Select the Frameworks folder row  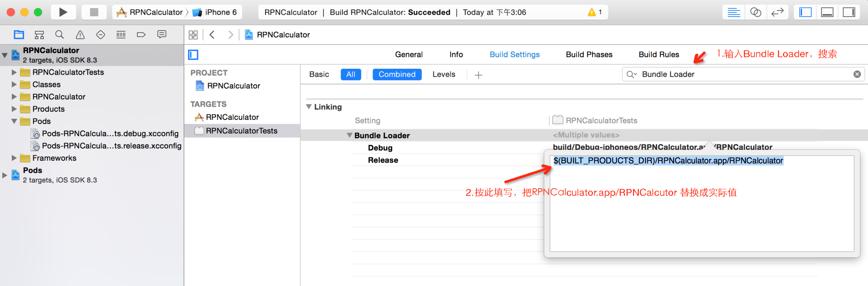click(x=92, y=158)
